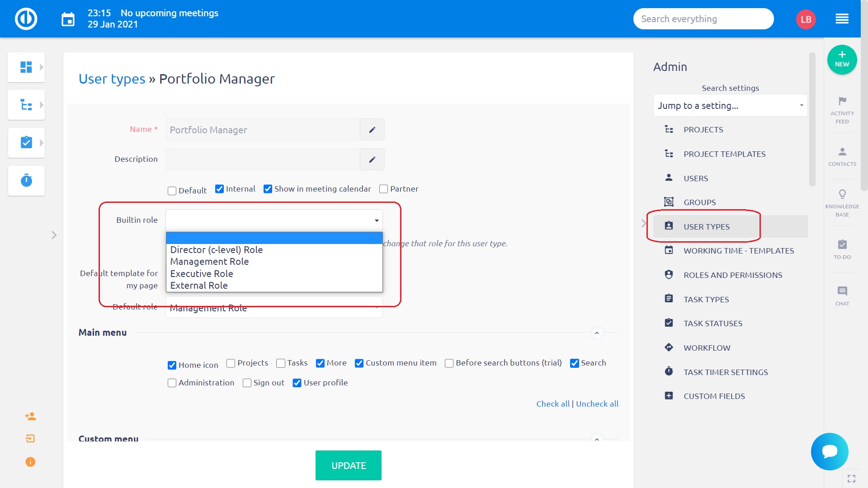Open the Easy Project logo home icon
The image size is (868, 488).
(x=26, y=19)
